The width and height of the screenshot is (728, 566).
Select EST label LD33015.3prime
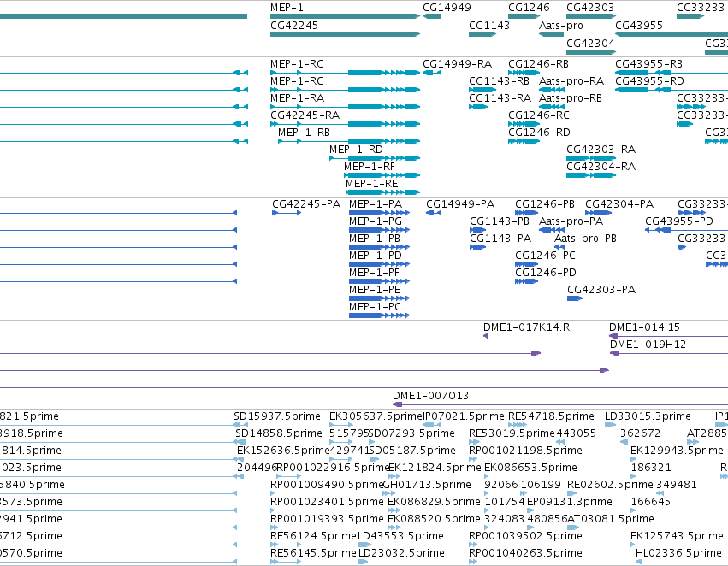tap(648, 416)
